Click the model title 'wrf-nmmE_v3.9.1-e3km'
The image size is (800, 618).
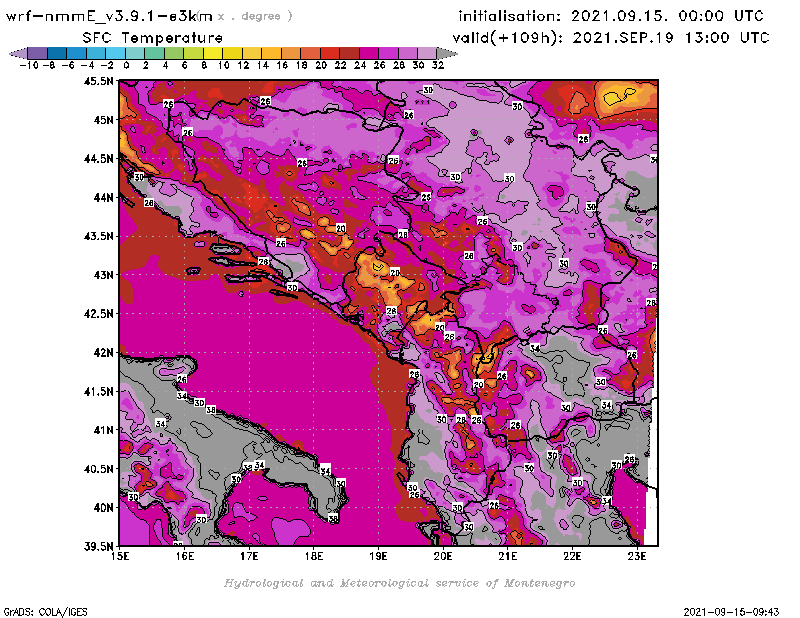point(109,16)
